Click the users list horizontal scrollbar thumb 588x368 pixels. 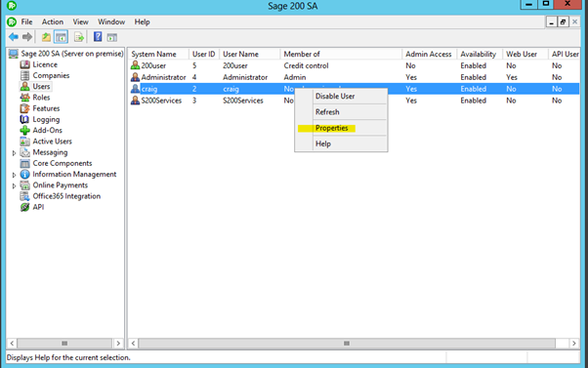coord(347,344)
